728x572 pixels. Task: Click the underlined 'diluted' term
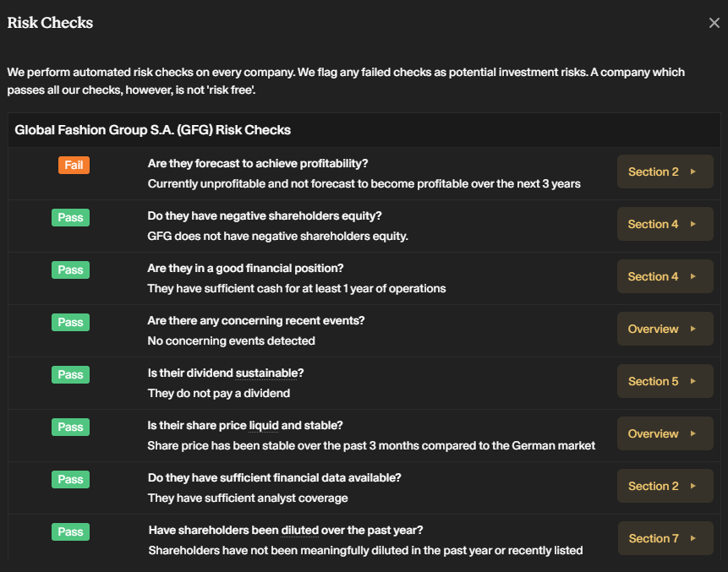(x=300, y=531)
